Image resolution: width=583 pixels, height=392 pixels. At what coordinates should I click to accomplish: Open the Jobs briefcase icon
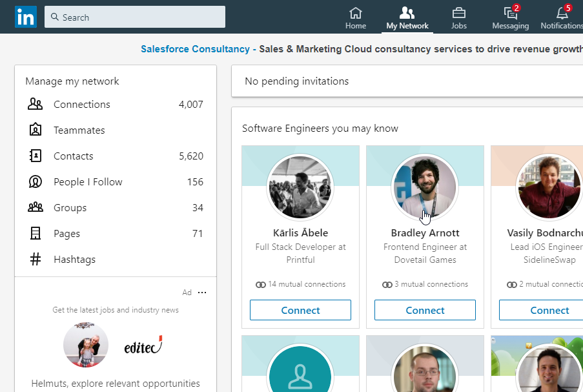(x=458, y=13)
